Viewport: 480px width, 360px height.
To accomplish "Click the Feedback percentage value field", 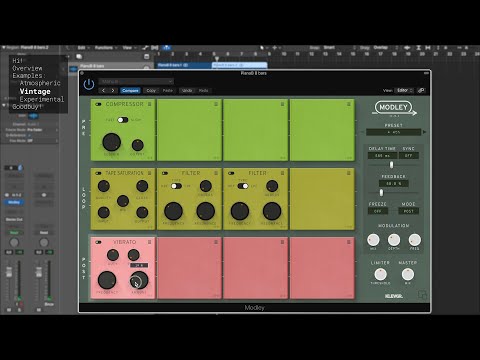I will pyautogui.click(x=394, y=183).
